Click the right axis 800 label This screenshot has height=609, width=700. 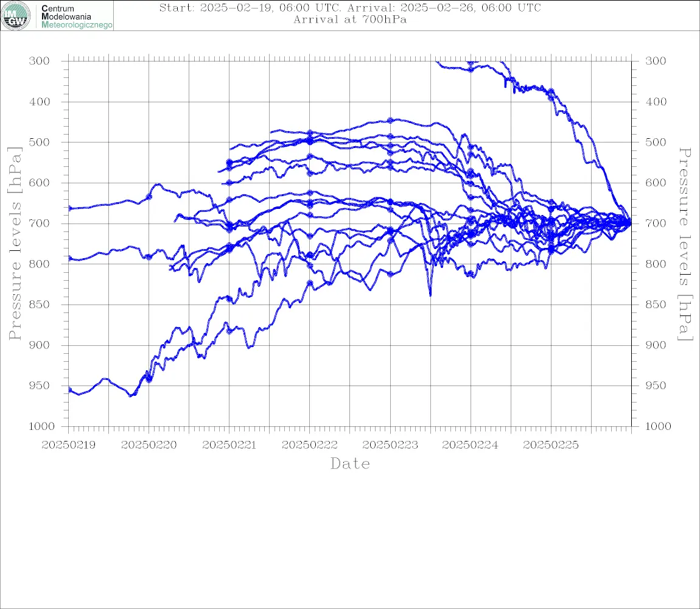point(656,264)
